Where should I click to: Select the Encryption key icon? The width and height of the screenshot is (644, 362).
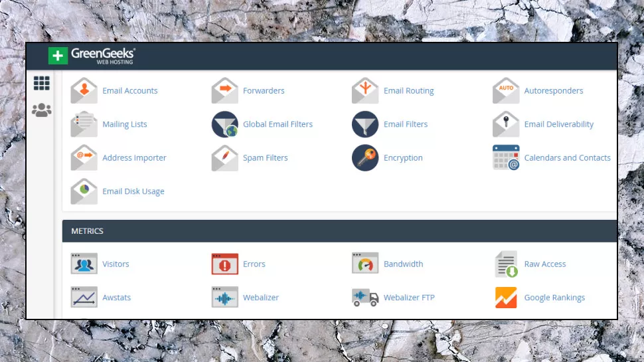coord(365,158)
